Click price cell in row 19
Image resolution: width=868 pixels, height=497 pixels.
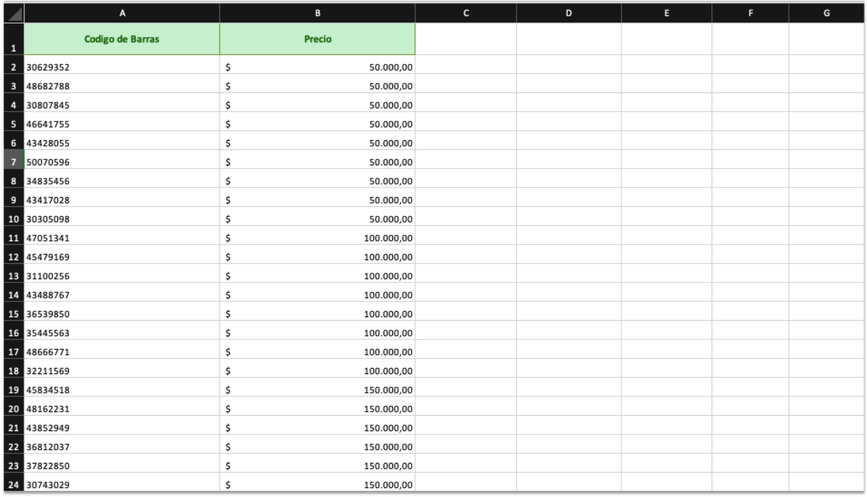317,390
